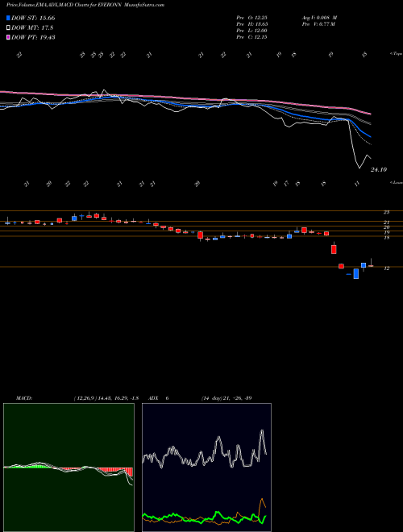Click the orange ADX spike line peak

coord(262,499)
